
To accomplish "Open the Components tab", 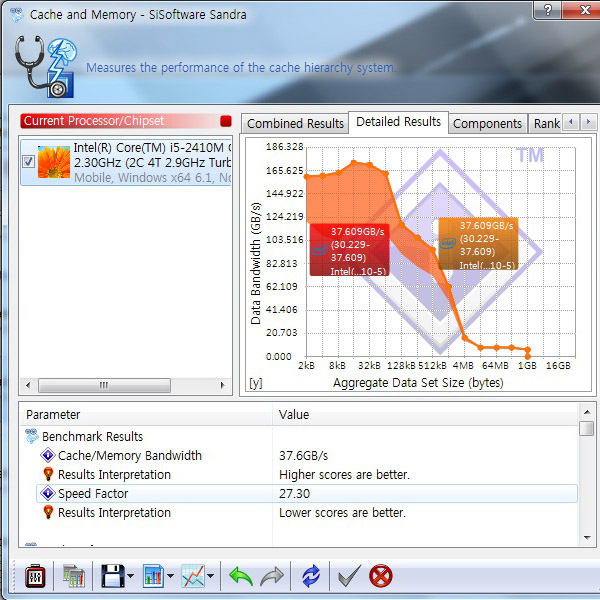I will click(487, 124).
